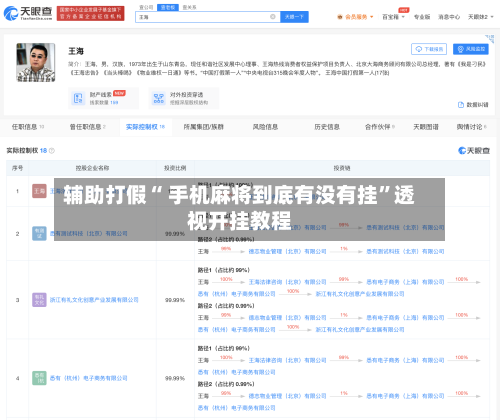
Task: Switch search mode to 查关系
Action: click(x=189, y=7)
